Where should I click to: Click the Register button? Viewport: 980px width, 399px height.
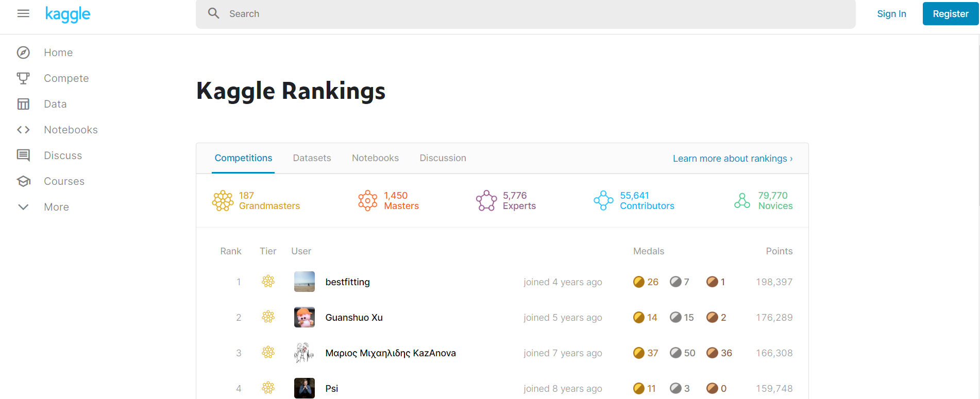pyautogui.click(x=951, y=14)
